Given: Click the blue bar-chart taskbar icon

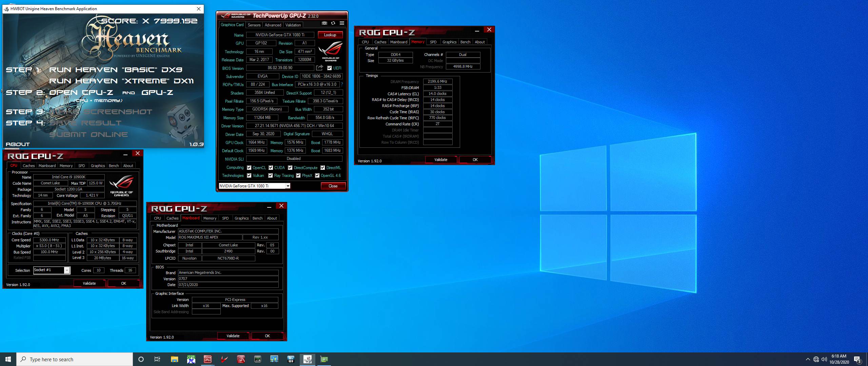Looking at the screenshot, I should (x=274, y=359).
